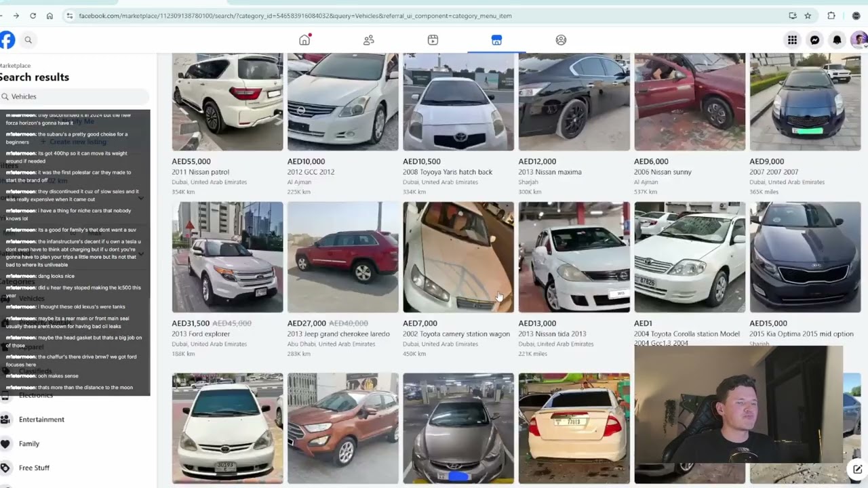The width and height of the screenshot is (868, 488).
Task: Click the Vehicles marketplace search field
Action: (x=73, y=97)
